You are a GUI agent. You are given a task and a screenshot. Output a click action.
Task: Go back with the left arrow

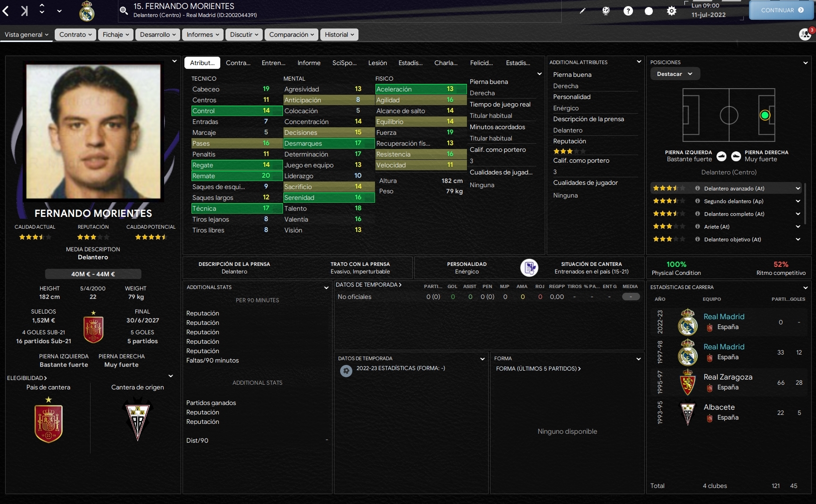tap(6, 10)
